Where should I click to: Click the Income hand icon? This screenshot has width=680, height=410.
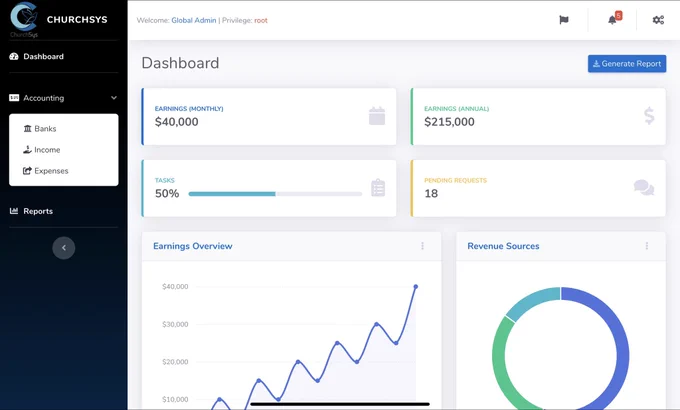pos(27,150)
